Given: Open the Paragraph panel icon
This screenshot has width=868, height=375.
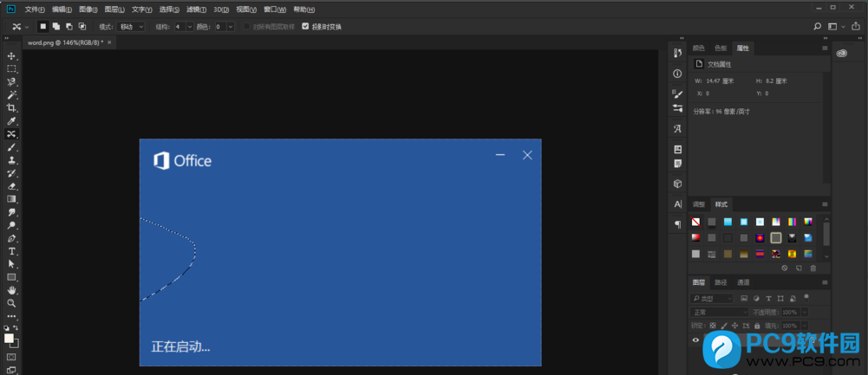Looking at the screenshot, I should coord(677,224).
